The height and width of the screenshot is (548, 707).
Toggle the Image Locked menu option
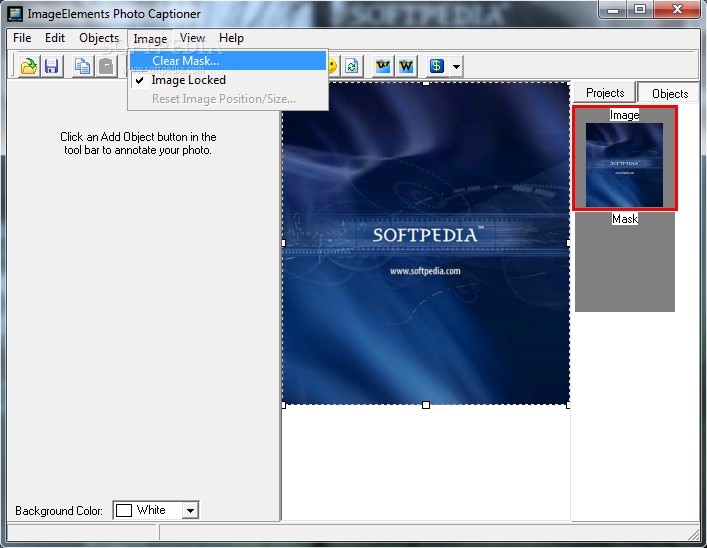(x=228, y=80)
